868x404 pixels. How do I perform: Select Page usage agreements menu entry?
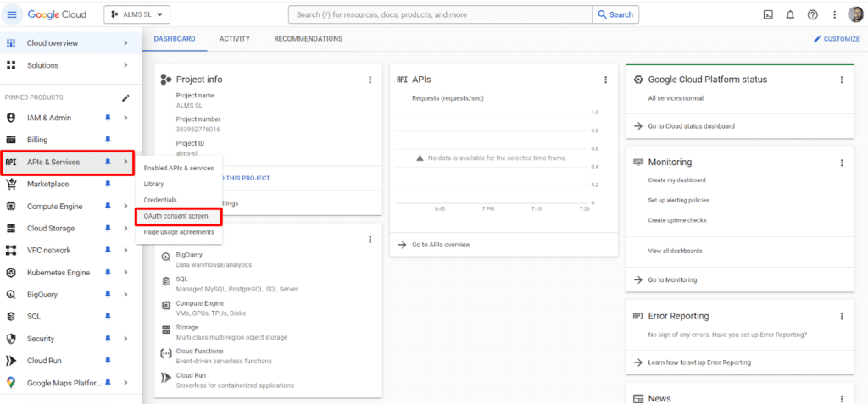pos(179,232)
